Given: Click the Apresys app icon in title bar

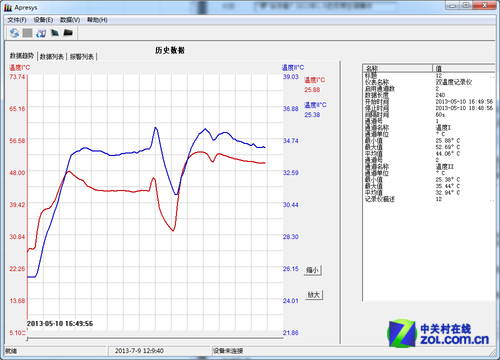Looking at the screenshot, I should pyautogui.click(x=8, y=7).
